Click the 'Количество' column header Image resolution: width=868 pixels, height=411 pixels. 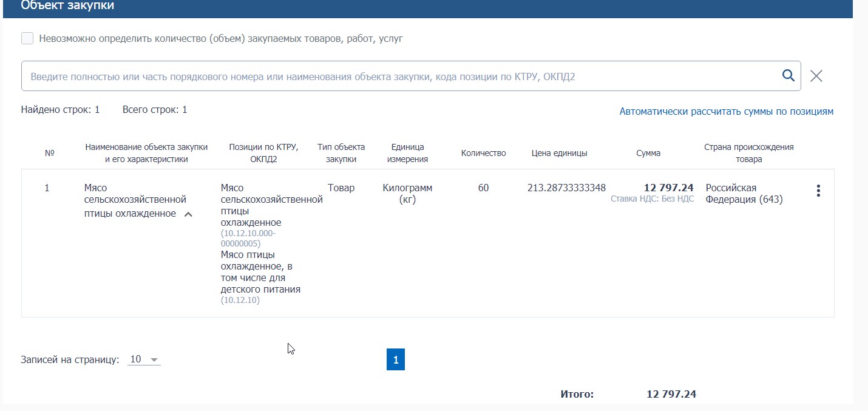483,153
